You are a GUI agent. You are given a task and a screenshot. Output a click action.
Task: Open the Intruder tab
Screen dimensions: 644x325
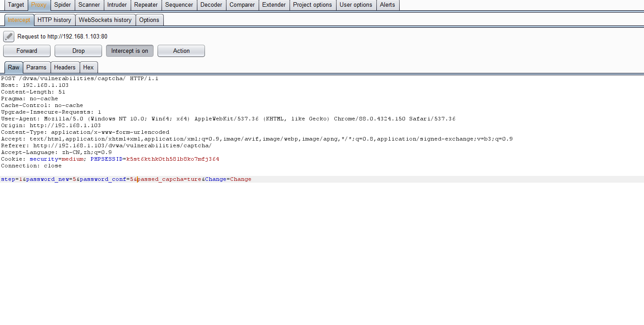click(x=117, y=5)
